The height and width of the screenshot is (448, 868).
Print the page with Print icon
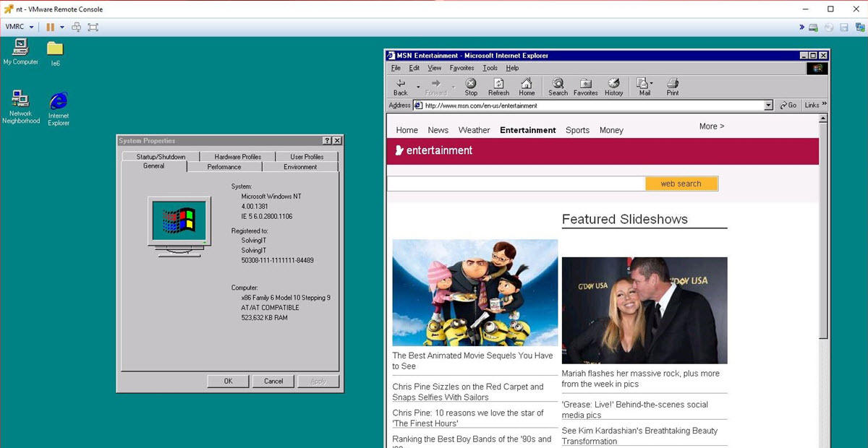point(673,83)
